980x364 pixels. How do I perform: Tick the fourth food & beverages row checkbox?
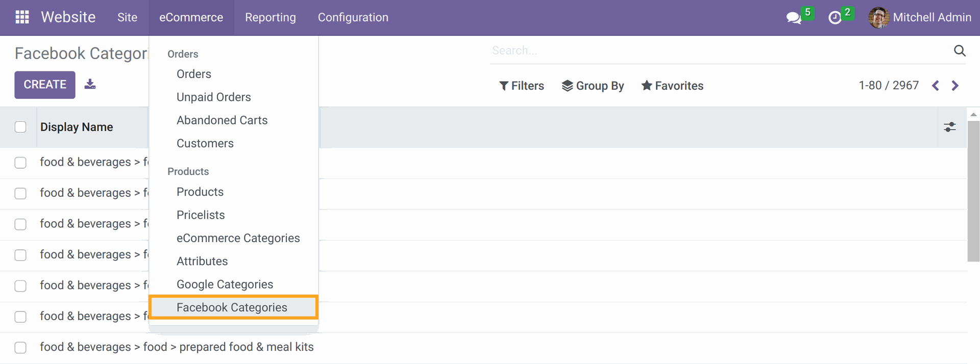click(20, 255)
